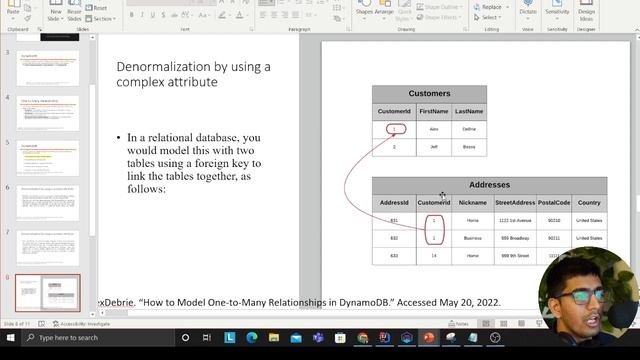Click the Format Painter brush icon

pyautogui.click(x=28, y=18)
